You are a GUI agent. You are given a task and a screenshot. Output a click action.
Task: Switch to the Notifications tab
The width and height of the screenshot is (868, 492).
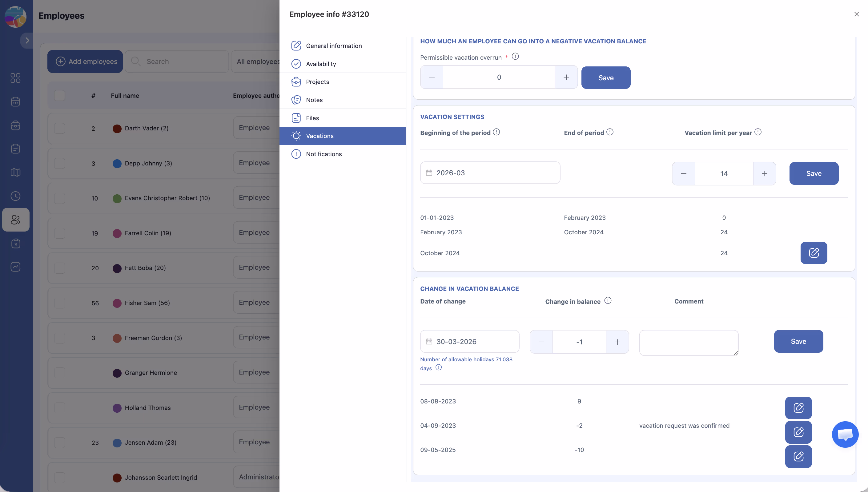point(323,154)
